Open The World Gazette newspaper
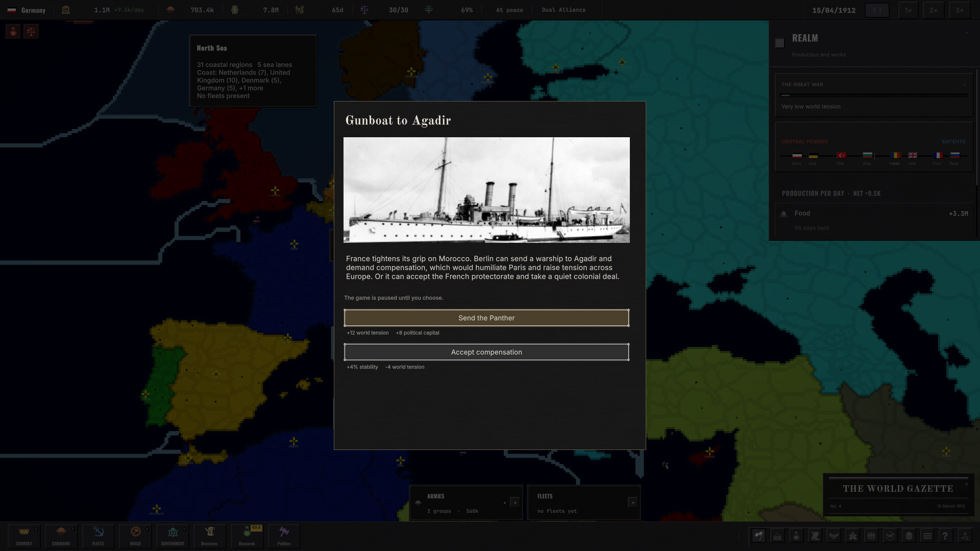This screenshot has height=551, width=980. click(x=898, y=494)
